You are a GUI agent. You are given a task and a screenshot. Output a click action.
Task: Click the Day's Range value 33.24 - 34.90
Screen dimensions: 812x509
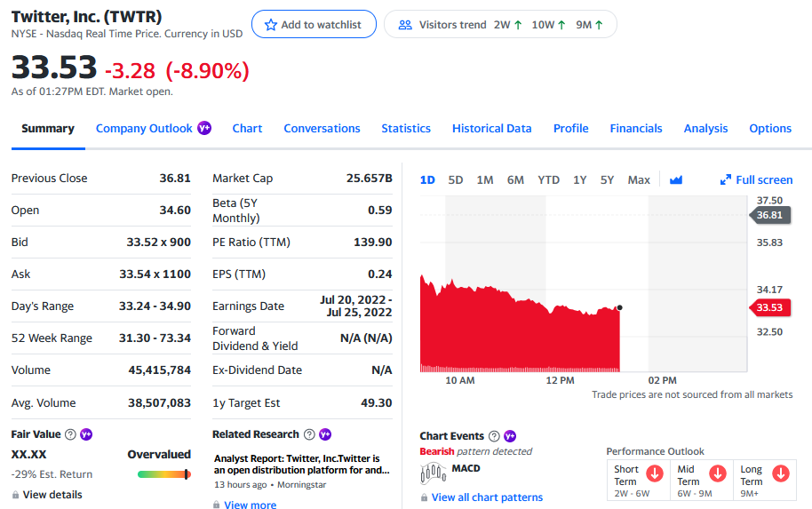click(155, 306)
